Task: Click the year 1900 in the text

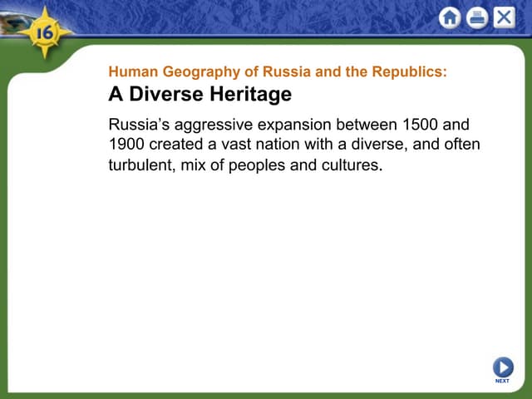Action: point(127,145)
